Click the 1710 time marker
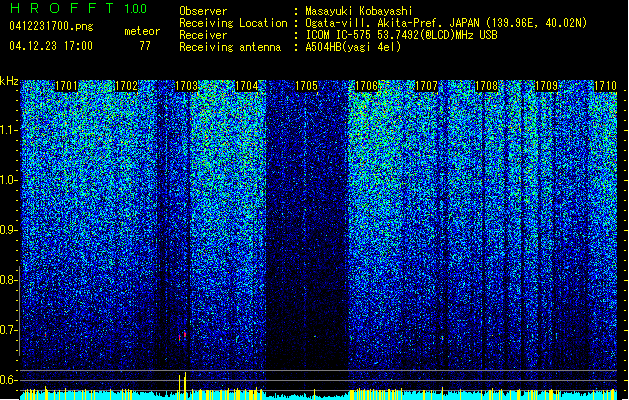The width and height of the screenshot is (629, 400). point(605,86)
